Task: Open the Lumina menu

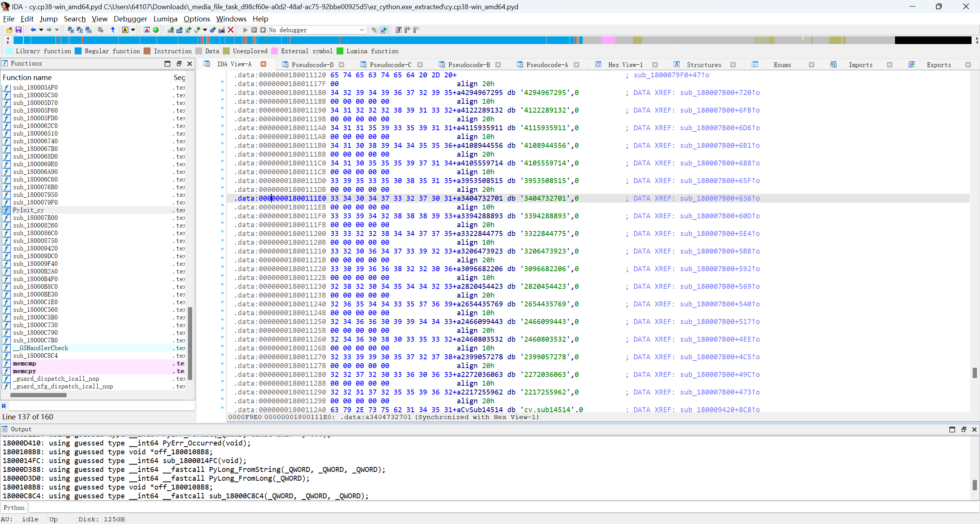Action: 165,19
